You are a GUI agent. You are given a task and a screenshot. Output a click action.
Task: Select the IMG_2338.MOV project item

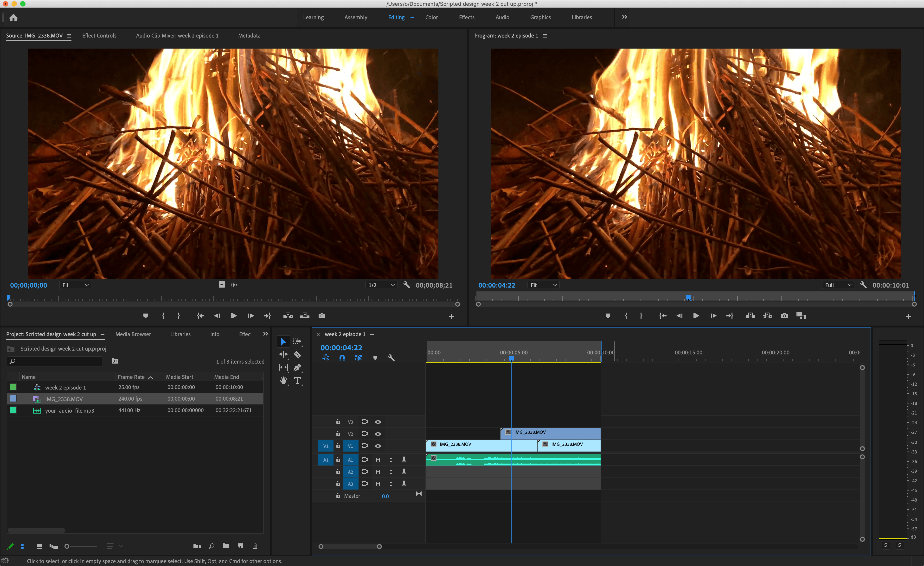click(x=64, y=399)
